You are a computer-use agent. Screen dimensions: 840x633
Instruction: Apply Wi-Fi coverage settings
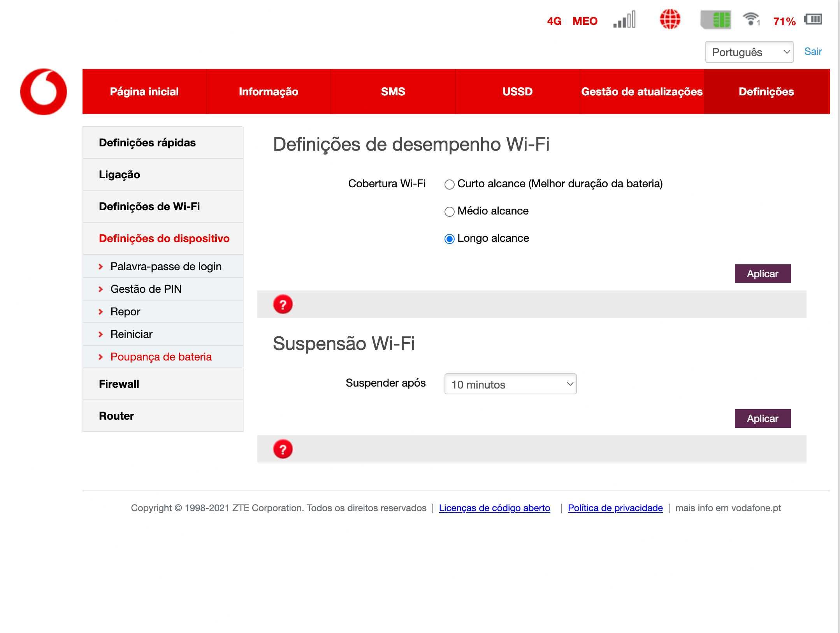(x=763, y=274)
